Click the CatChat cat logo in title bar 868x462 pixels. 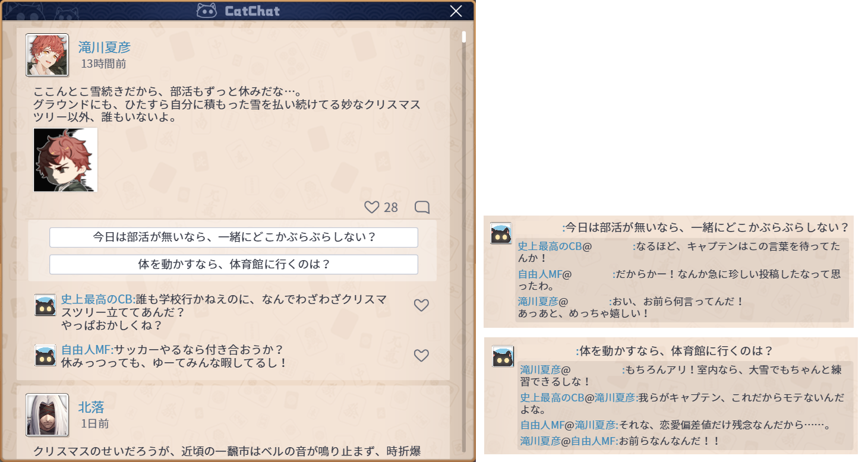click(207, 11)
